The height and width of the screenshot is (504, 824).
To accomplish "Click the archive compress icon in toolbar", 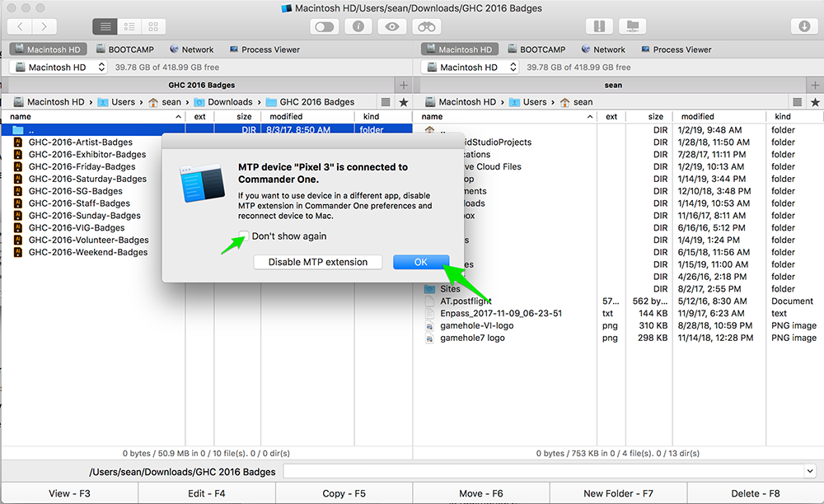I will point(599,26).
